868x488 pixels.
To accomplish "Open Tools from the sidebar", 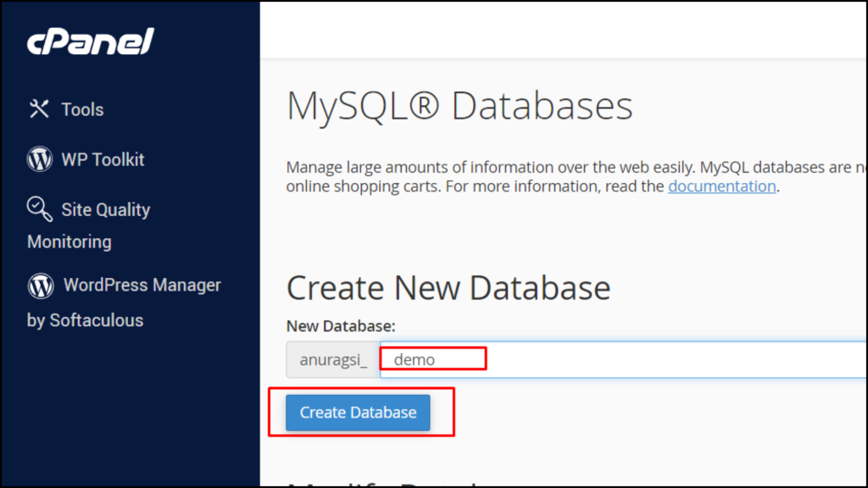I will (x=82, y=108).
